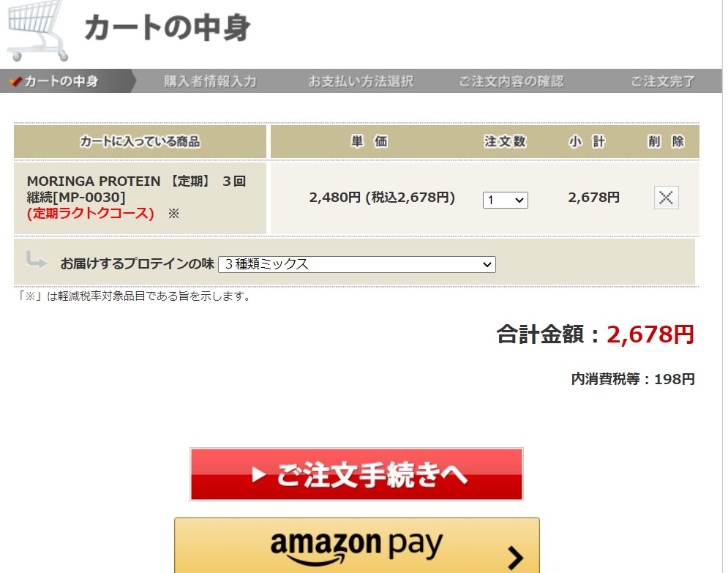Click the お届けするプロテインの味 label
This screenshot has width=728, height=573.
coord(138,263)
